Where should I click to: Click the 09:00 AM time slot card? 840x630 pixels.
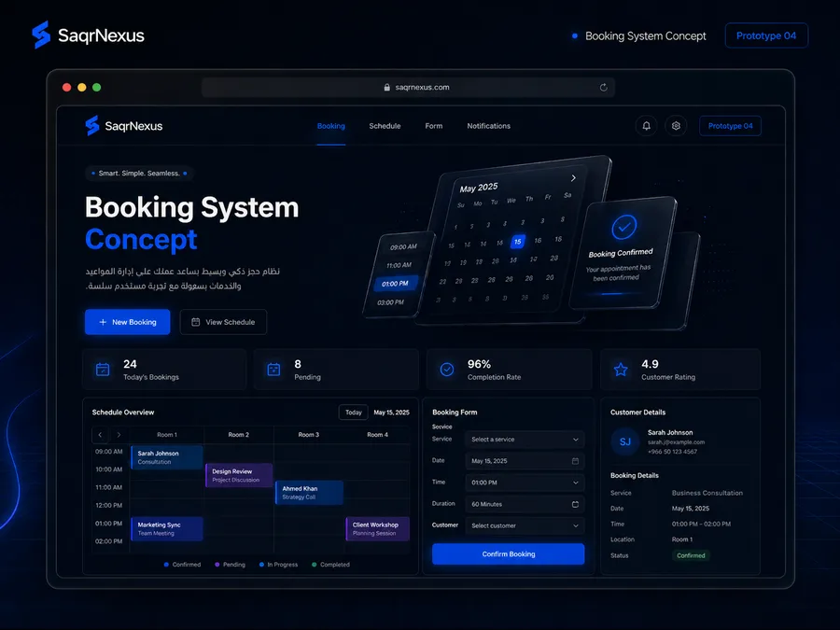point(403,247)
